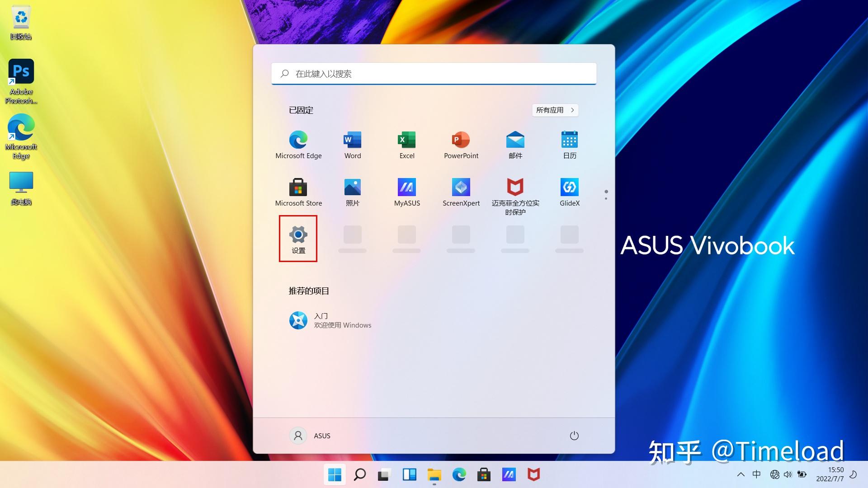Click 所有应用 all apps button
The image size is (868, 488).
coord(555,110)
